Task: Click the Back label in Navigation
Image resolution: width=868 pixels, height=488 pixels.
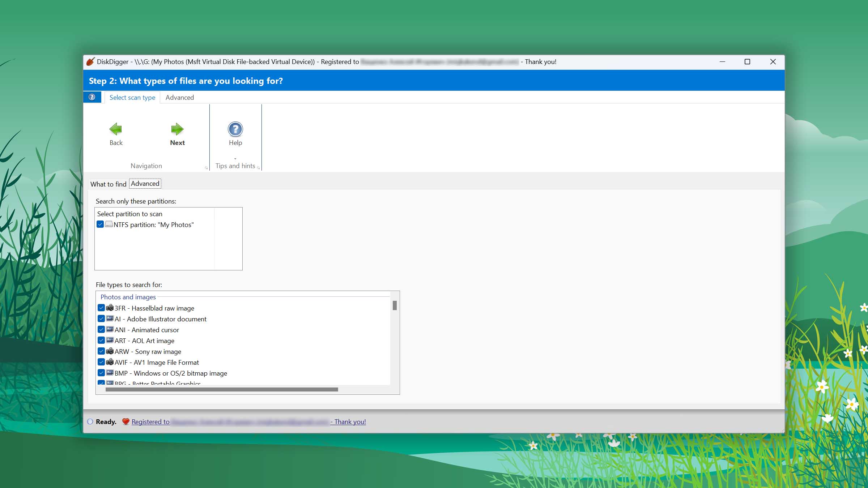Action: 116,143
